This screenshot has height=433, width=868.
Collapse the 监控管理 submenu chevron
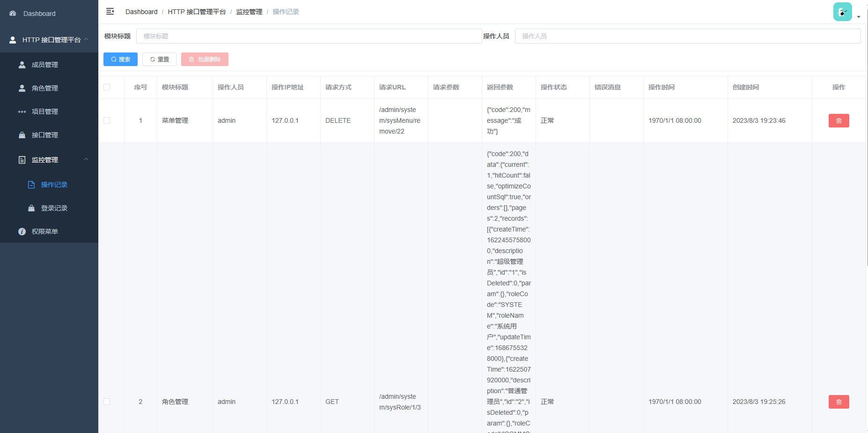tap(86, 159)
